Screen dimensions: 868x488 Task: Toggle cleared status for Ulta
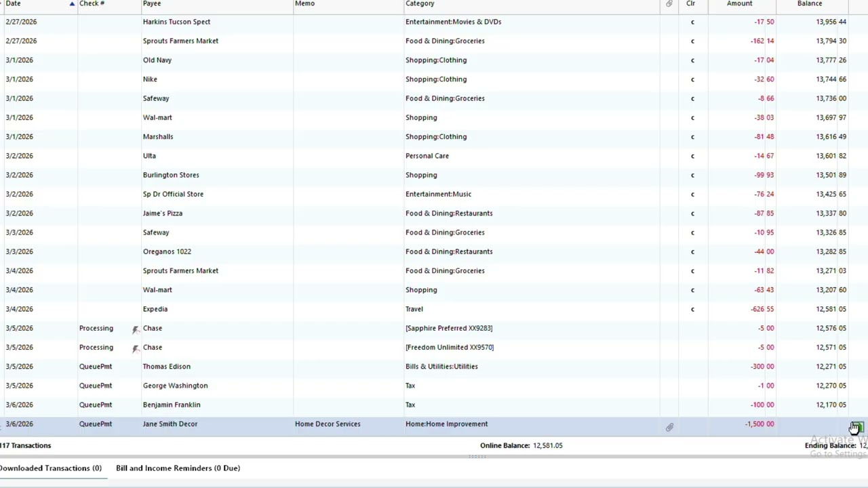(x=692, y=156)
